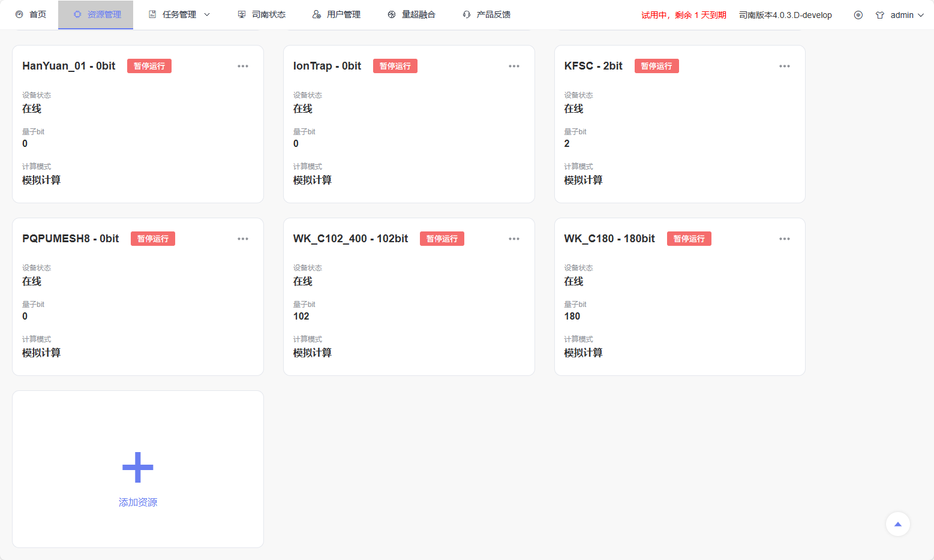The width and height of the screenshot is (934, 560).
Task: Open the admin user dropdown
Action: click(900, 15)
